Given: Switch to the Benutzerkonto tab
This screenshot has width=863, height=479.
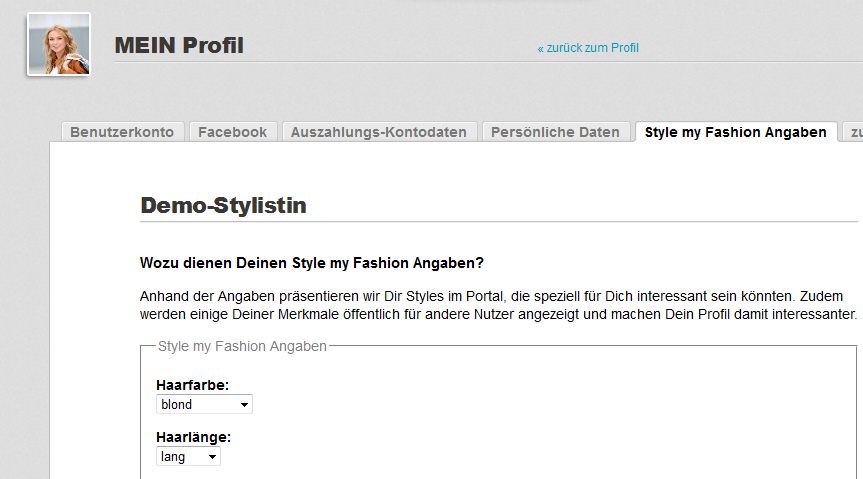Looking at the screenshot, I should [122, 132].
